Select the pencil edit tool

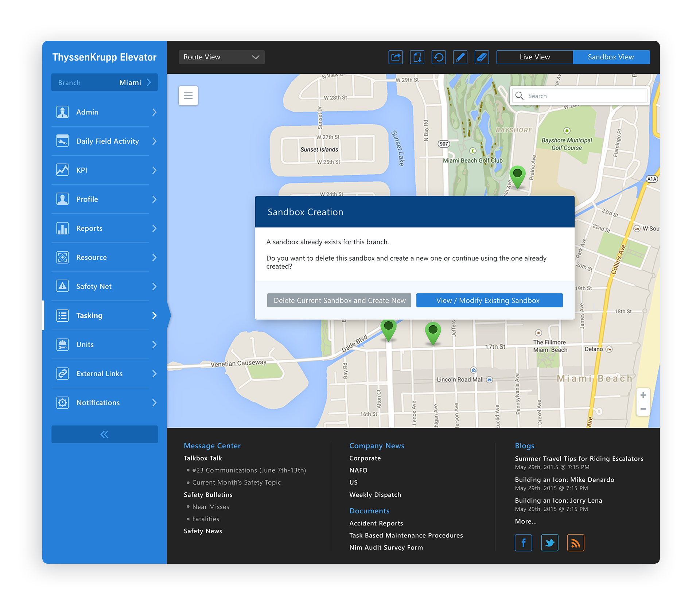[x=460, y=57]
